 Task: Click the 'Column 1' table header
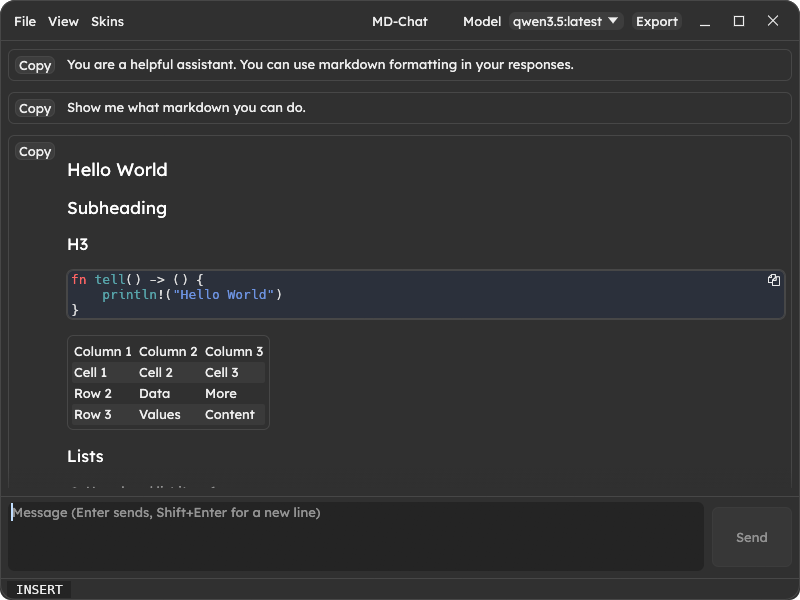coord(103,352)
